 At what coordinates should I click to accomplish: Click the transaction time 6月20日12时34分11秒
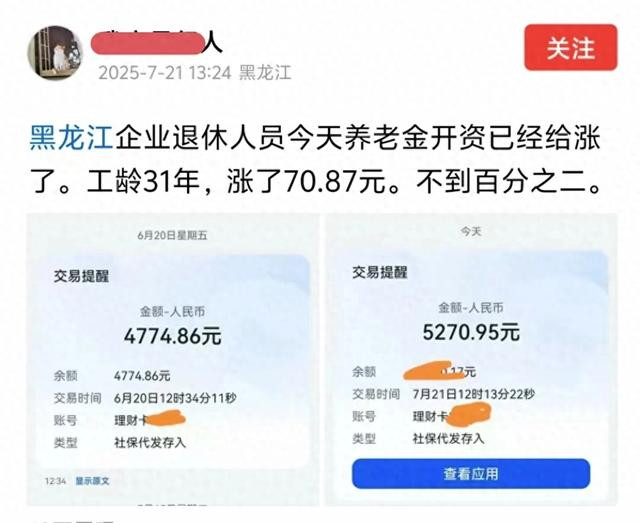(x=175, y=398)
